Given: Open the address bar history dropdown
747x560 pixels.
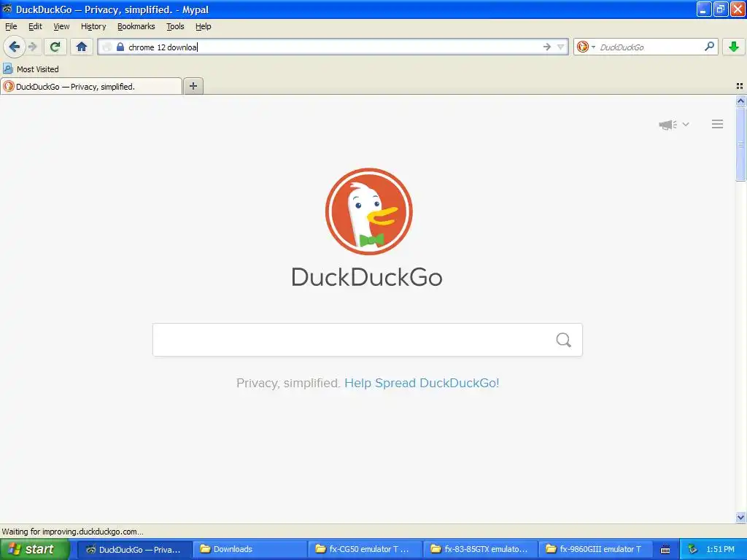Looking at the screenshot, I should tap(561, 47).
